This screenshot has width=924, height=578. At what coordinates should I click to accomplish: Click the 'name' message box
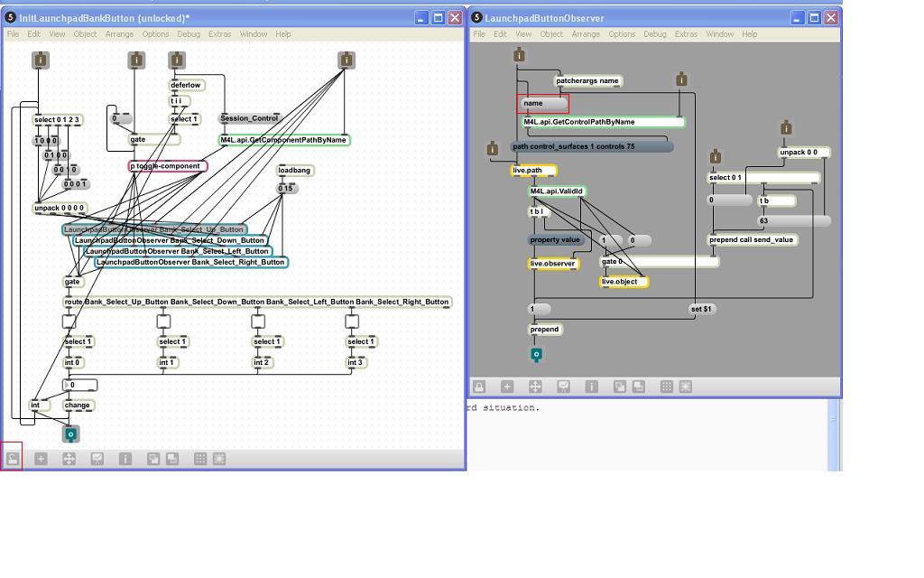(544, 103)
